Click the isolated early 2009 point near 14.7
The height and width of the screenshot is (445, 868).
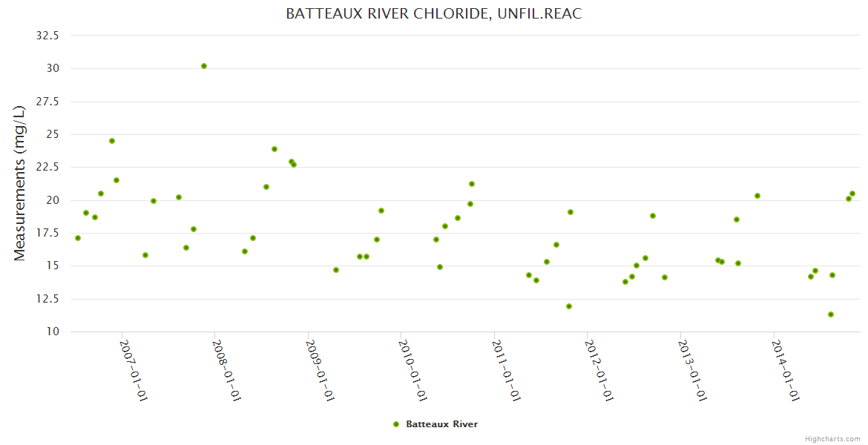click(336, 270)
